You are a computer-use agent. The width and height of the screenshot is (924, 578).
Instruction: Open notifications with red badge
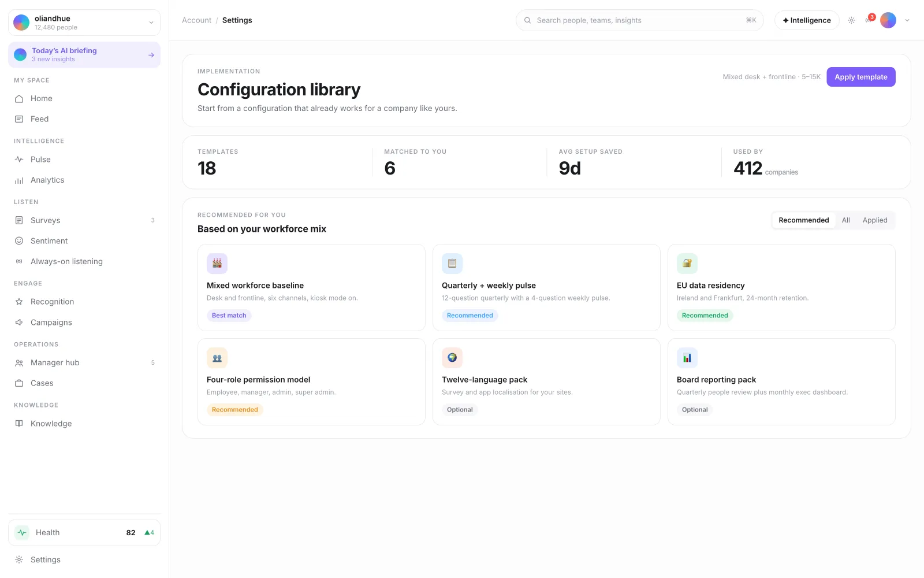[869, 20]
